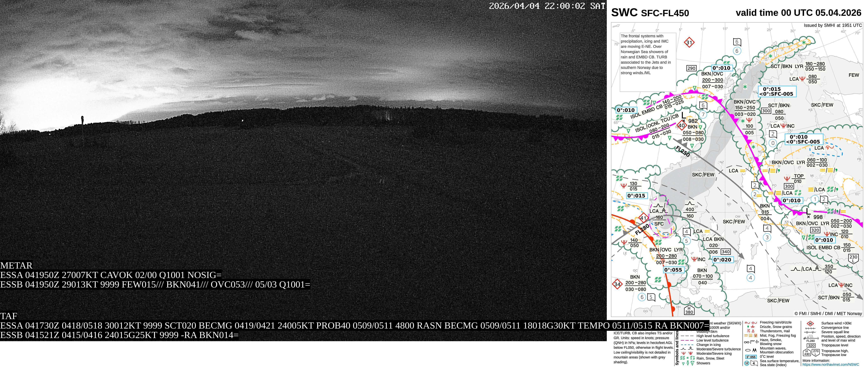Image resolution: width=868 pixels, height=369 pixels.
Task: Open the northavimet.com/NSWC link
Action: [x=831, y=364]
